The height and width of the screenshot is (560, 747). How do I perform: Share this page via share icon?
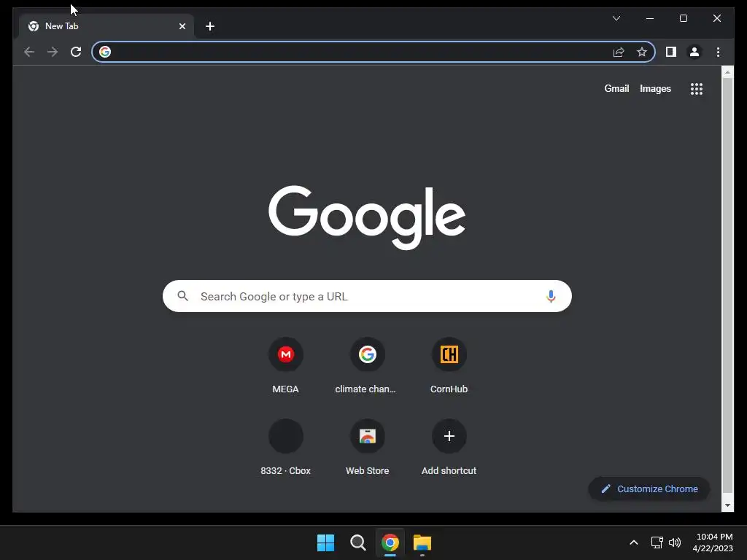619,52
